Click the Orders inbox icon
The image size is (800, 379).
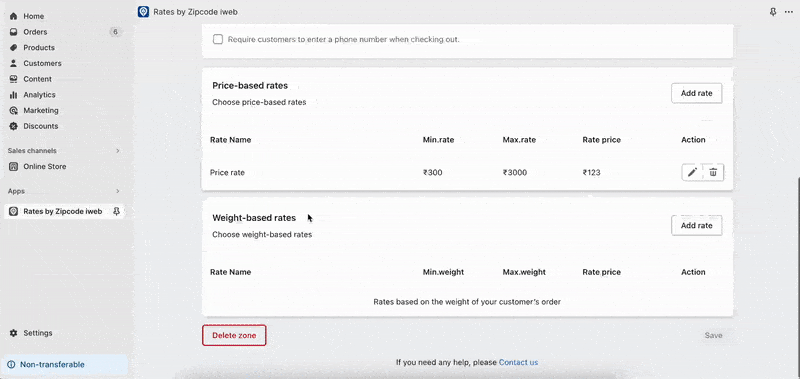[14, 32]
